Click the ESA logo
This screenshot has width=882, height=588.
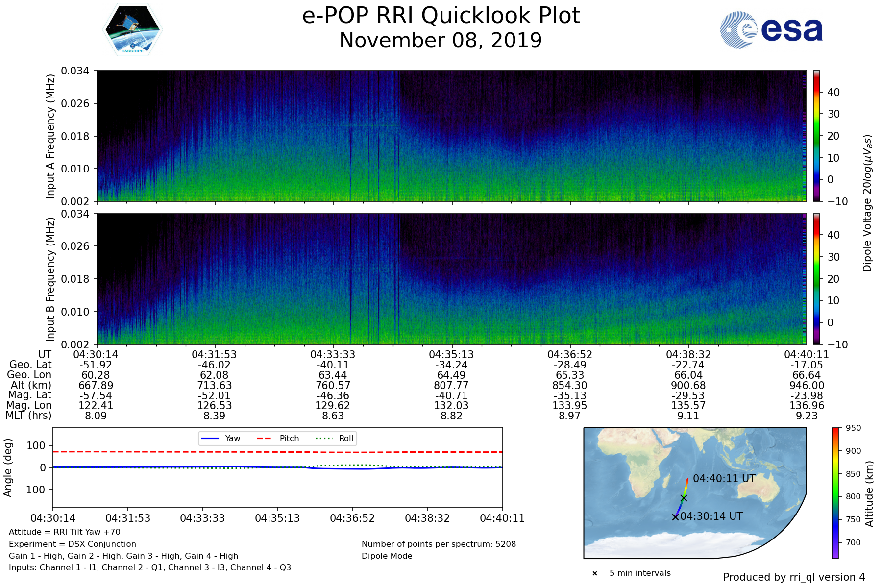pos(771,30)
